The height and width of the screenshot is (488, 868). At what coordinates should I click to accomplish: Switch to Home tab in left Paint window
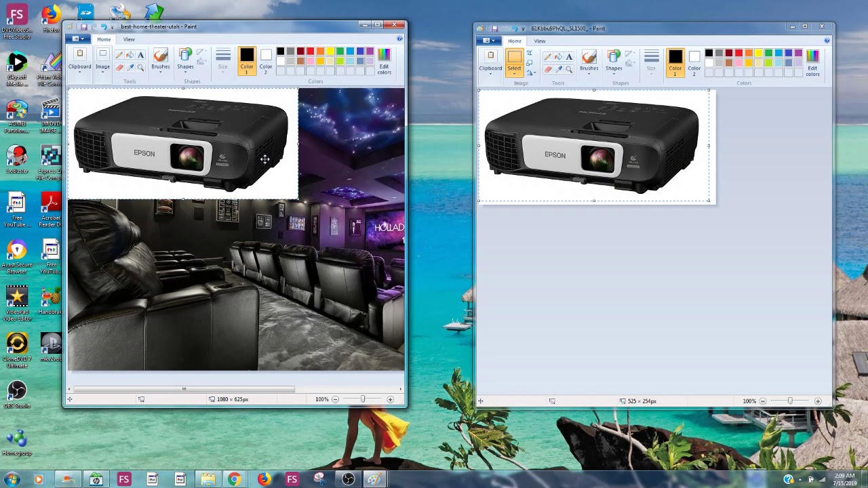(x=104, y=39)
